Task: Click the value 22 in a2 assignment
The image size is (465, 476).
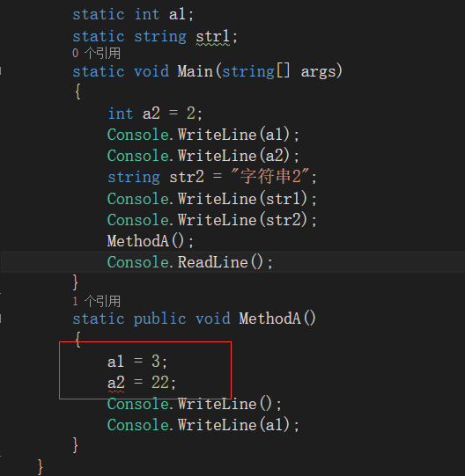Action: [x=160, y=383]
